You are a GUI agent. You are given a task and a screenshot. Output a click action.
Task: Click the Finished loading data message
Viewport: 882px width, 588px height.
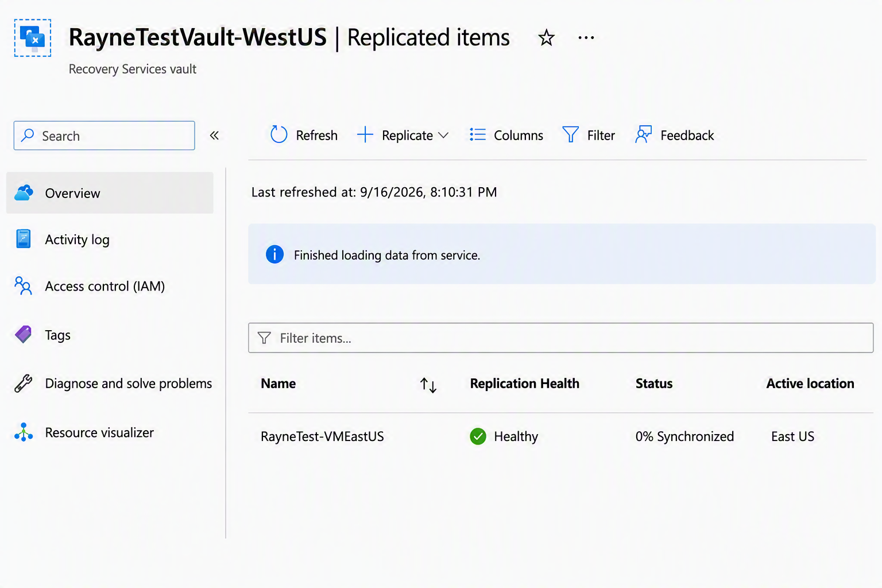click(x=387, y=255)
